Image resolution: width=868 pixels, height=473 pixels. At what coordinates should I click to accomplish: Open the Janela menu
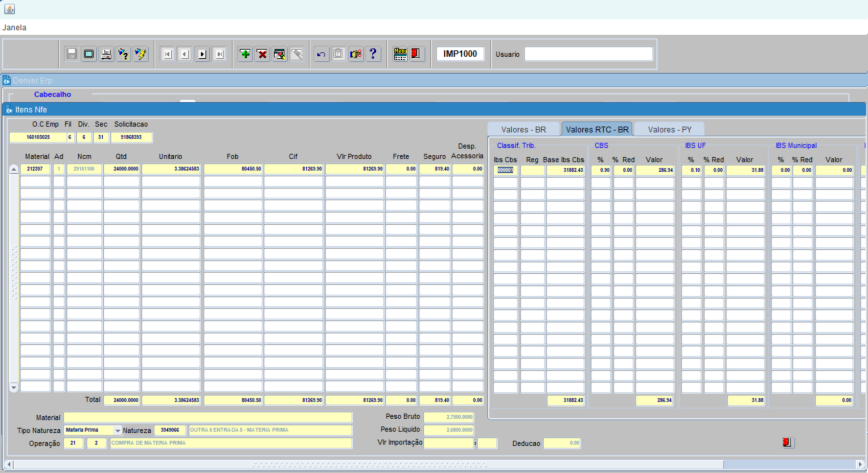pos(14,27)
